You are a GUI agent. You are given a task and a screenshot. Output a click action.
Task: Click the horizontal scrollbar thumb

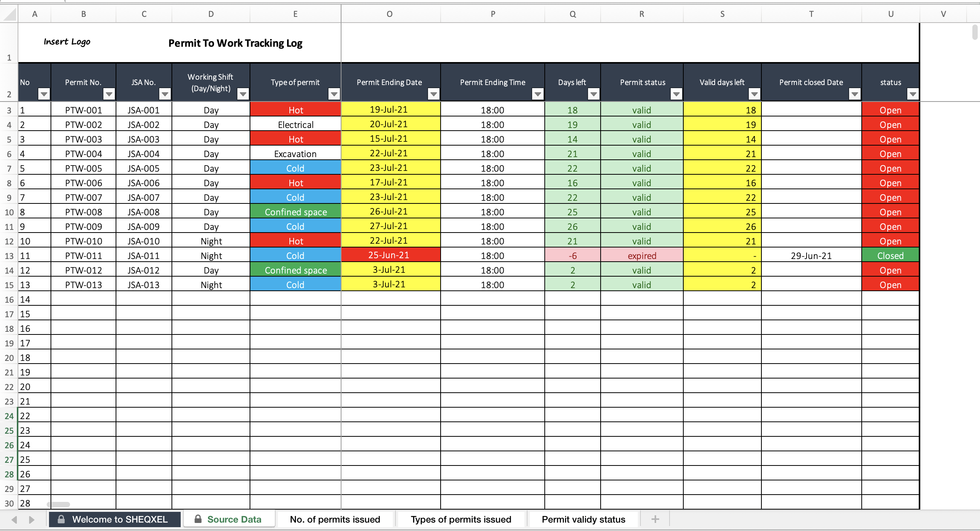[58, 504]
